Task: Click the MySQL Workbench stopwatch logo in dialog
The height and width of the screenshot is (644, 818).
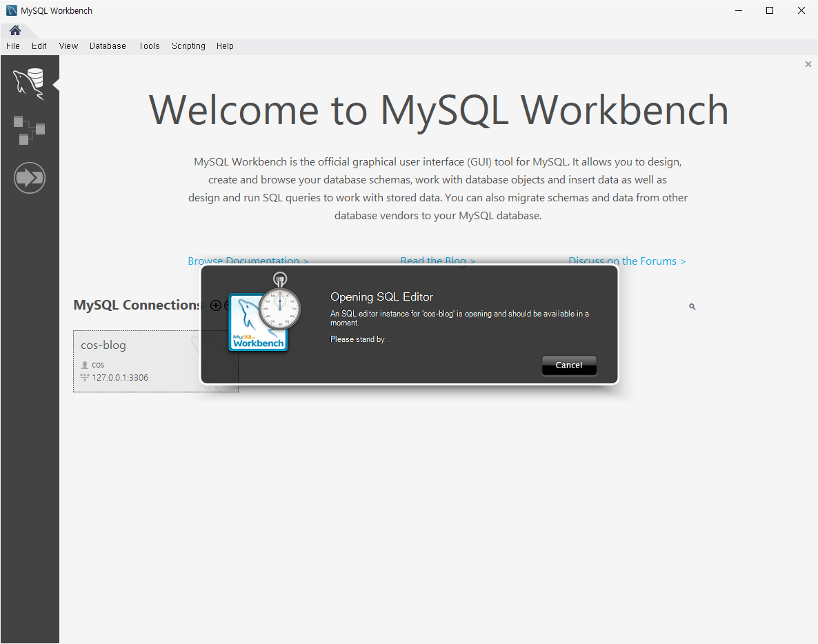Action: point(265,312)
